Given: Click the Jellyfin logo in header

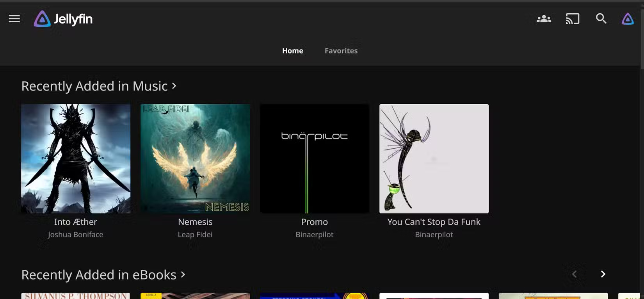Looking at the screenshot, I should tap(63, 19).
